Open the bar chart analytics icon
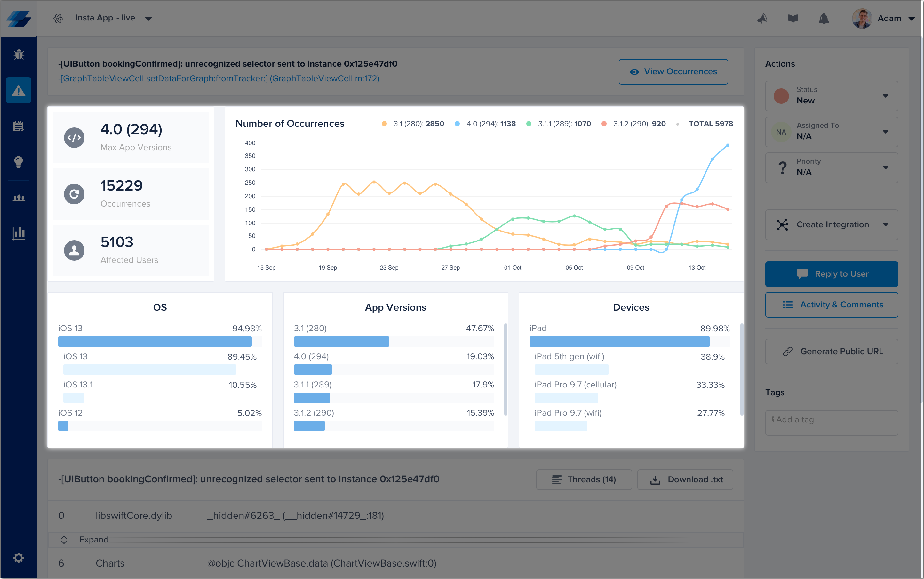Screen dimensions: 924x579 click(18, 233)
